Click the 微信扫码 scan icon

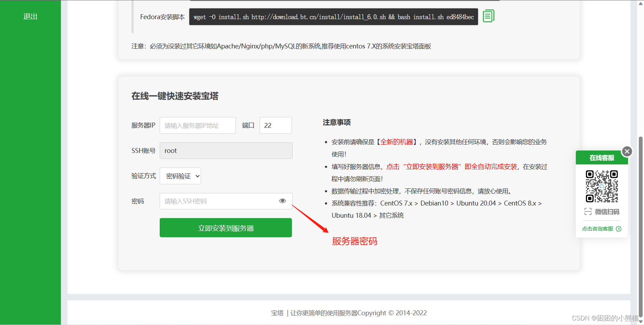point(588,211)
